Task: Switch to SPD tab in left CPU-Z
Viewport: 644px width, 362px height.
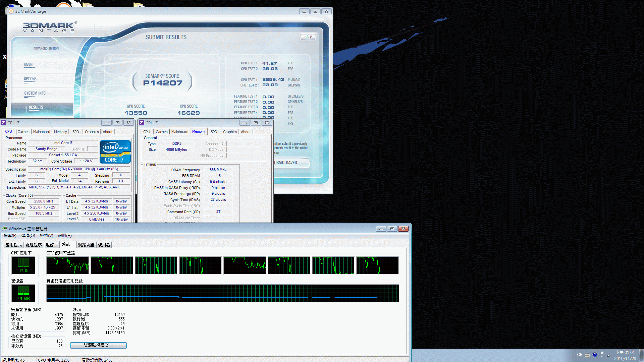Action: coord(76,132)
